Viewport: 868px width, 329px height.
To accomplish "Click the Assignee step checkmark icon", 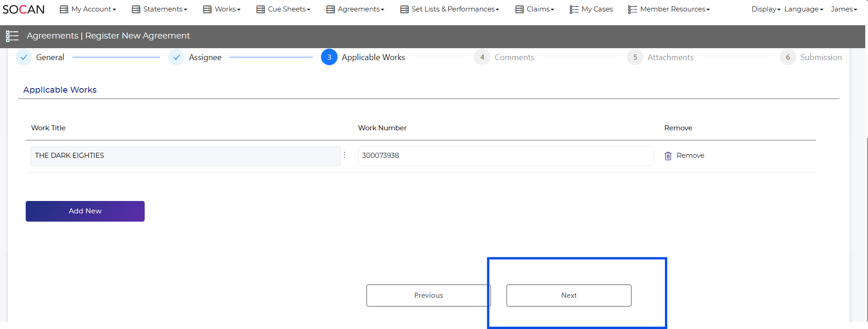I will tap(176, 57).
